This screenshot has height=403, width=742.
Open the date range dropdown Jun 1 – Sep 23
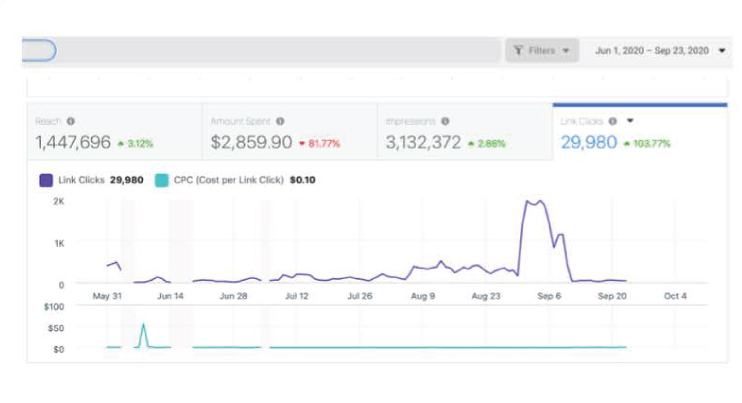tap(659, 50)
